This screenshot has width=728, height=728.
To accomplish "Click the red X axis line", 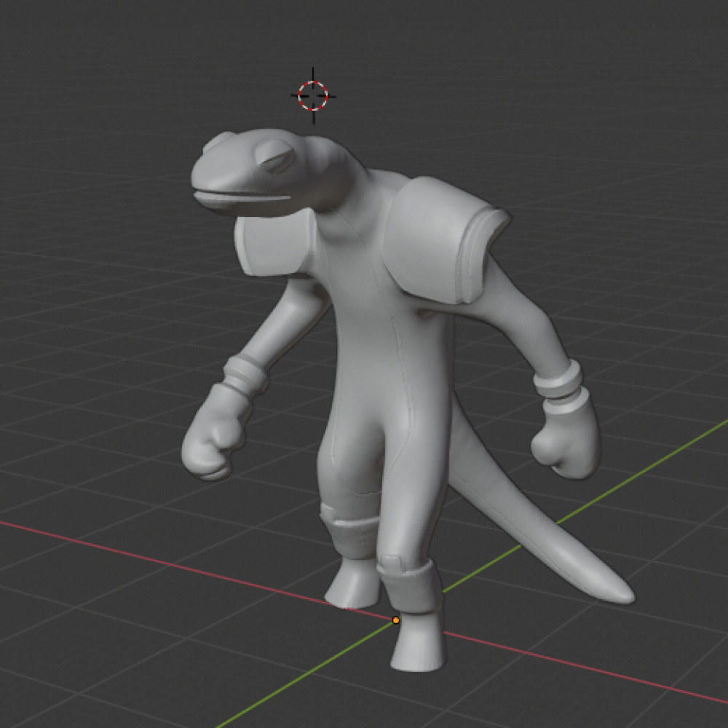I will (146, 555).
